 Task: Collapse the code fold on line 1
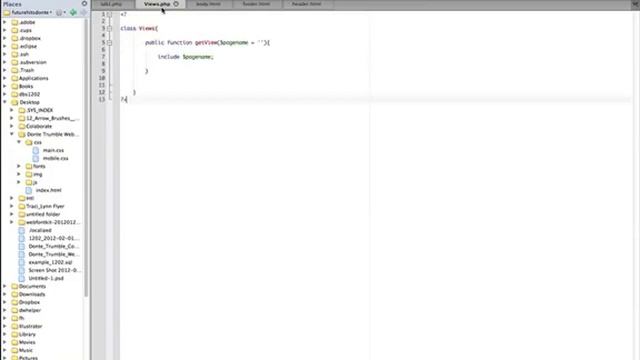coord(109,14)
